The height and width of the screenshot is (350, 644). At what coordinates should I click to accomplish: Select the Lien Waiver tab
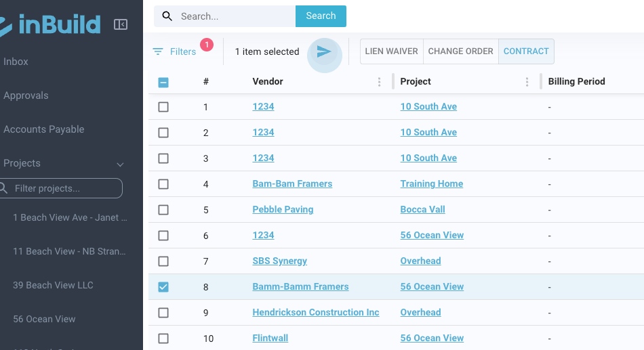coord(391,51)
